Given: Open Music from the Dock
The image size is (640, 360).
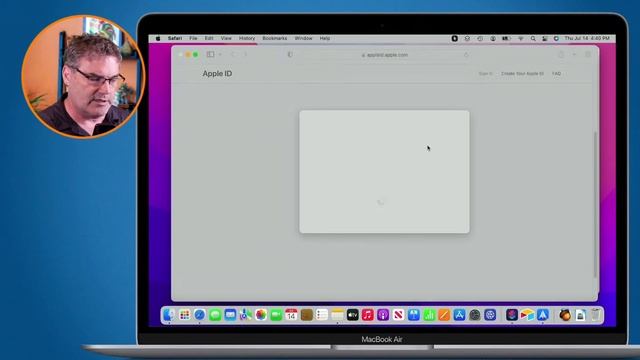Looking at the screenshot, I should 368,315.
